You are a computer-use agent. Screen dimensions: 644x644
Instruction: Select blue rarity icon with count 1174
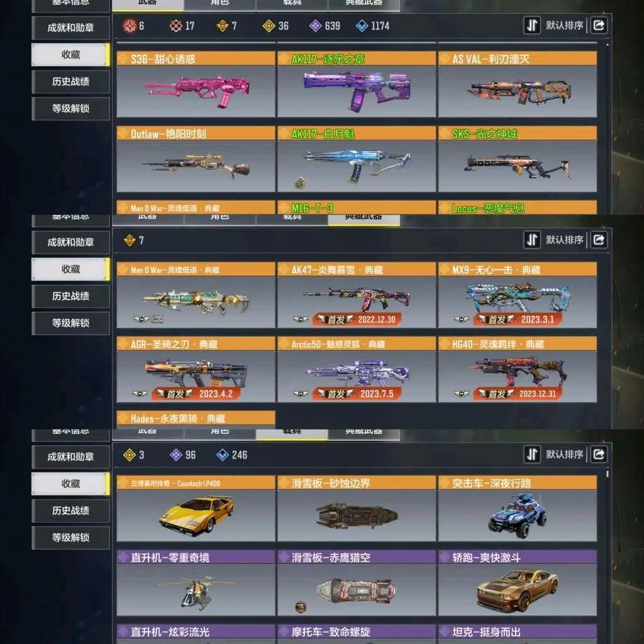point(362,26)
